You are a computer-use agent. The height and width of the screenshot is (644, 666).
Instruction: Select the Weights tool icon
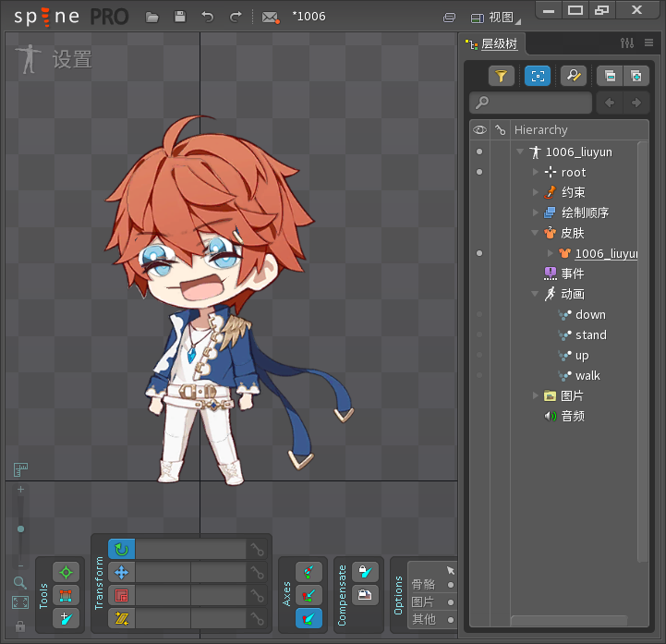pos(66,596)
